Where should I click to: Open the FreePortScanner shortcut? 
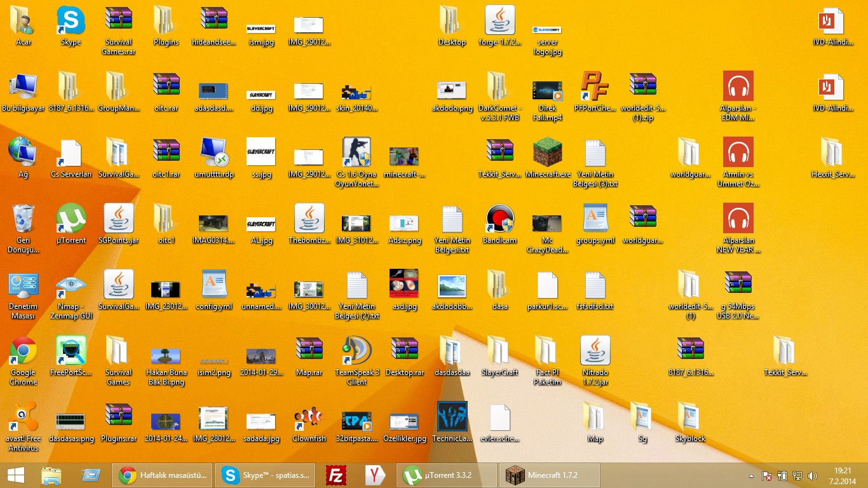click(x=71, y=357)
